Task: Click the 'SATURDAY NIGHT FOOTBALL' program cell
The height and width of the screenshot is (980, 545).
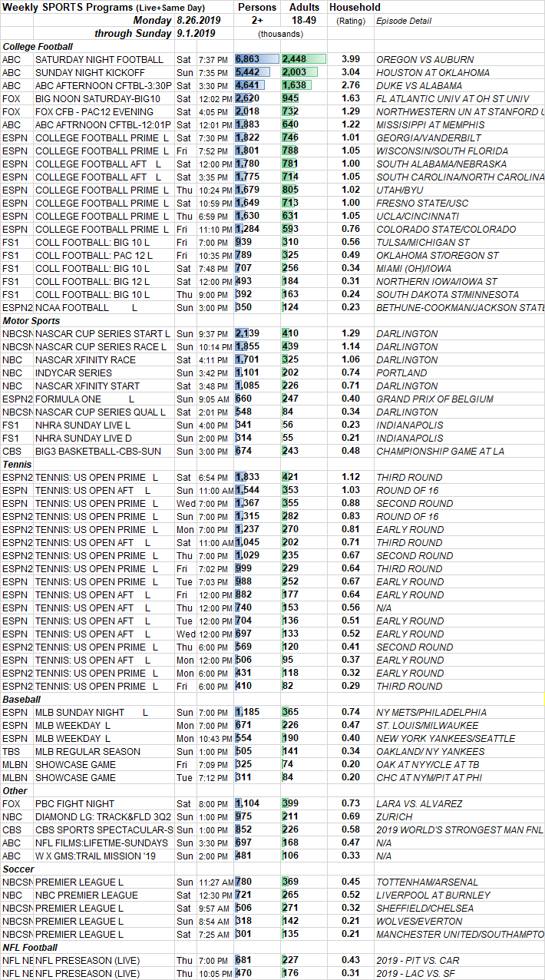Action: tap(100, 59)
